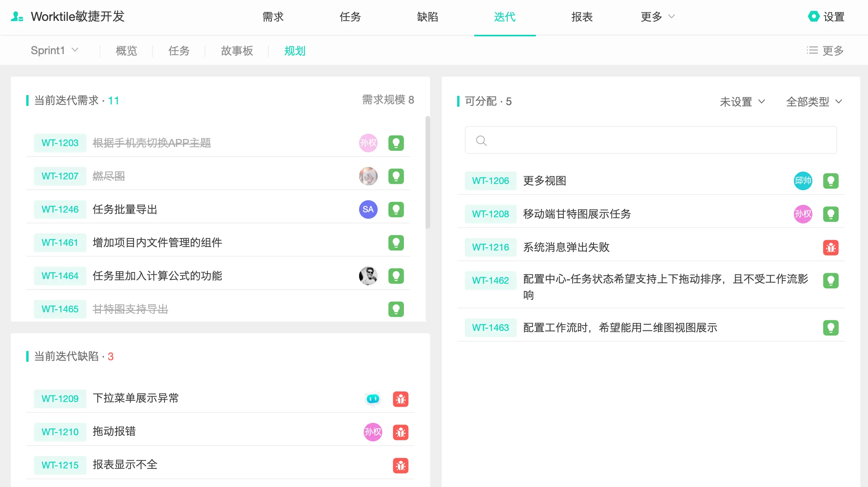The width and height of the screenshot is (868, 487).
Task: Click the story type icon on WT-1203
Action: click(x=397, y=143)
